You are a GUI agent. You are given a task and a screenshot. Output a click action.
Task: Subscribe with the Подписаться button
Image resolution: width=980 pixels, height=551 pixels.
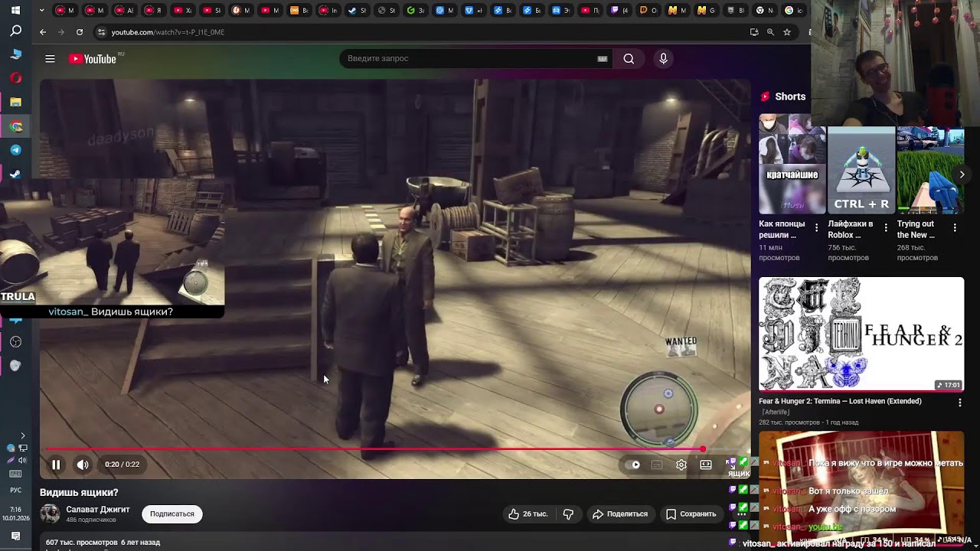click(x=172, y=514)
